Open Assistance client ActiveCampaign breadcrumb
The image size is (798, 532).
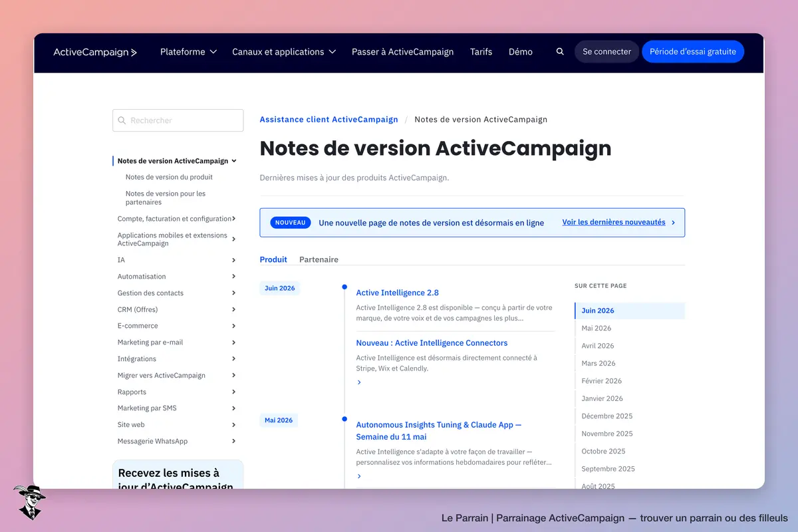(329, 120)
